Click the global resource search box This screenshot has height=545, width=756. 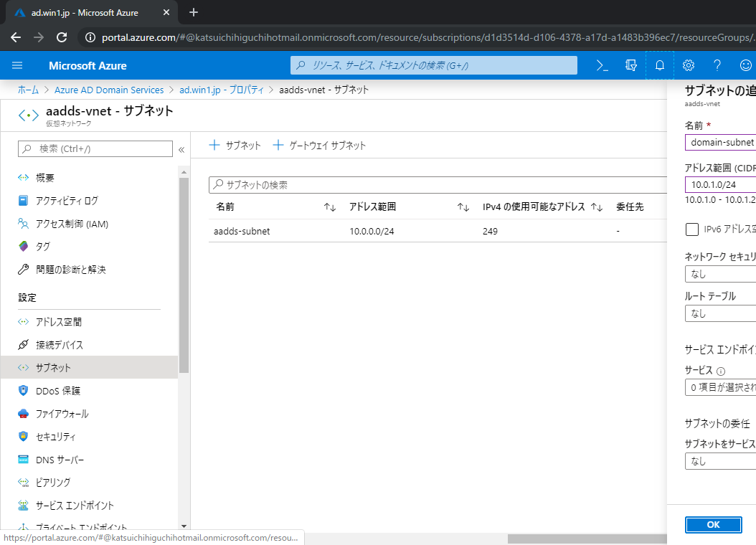click(433, 65)
